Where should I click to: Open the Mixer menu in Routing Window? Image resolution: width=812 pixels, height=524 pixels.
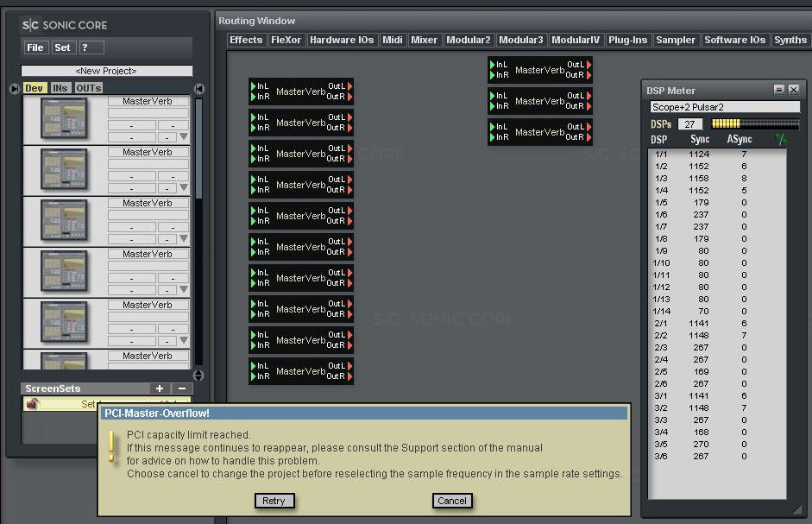425,40
